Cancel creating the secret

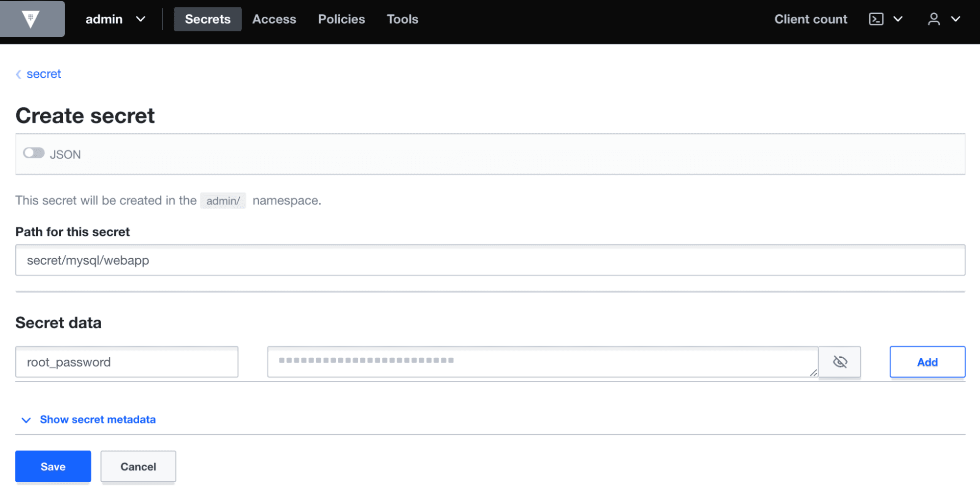(x=138, y=467)
